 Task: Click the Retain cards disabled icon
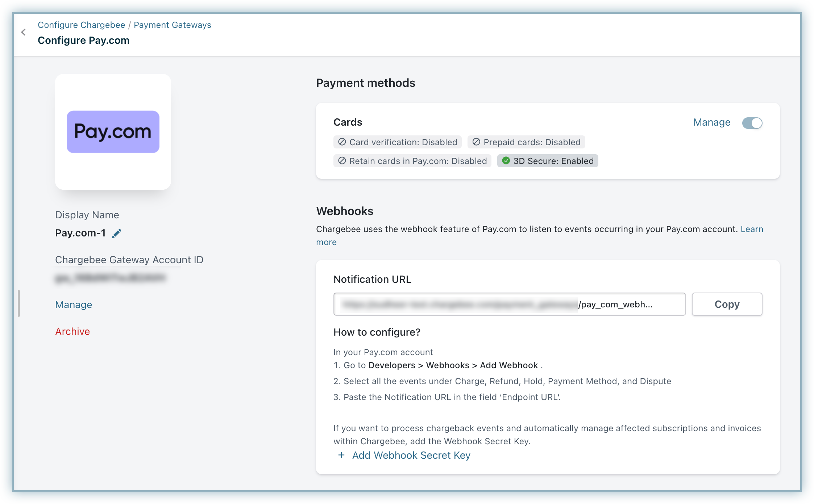[x=342, y=161]
